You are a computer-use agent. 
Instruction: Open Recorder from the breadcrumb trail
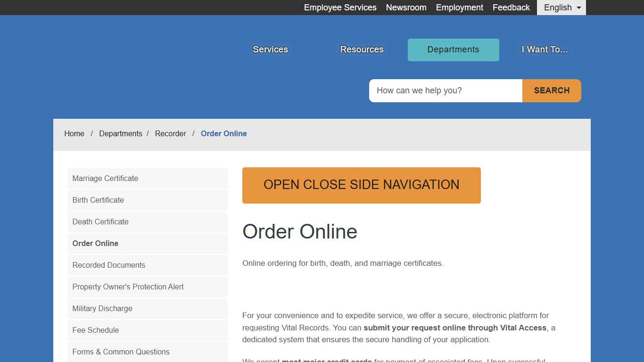(x=171, y=133)
